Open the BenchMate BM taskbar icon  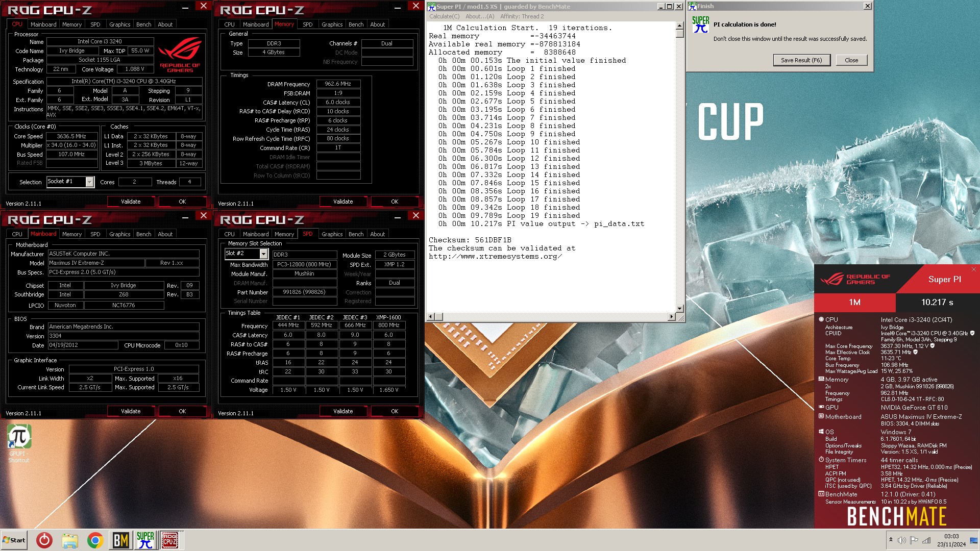click(120, 540)
